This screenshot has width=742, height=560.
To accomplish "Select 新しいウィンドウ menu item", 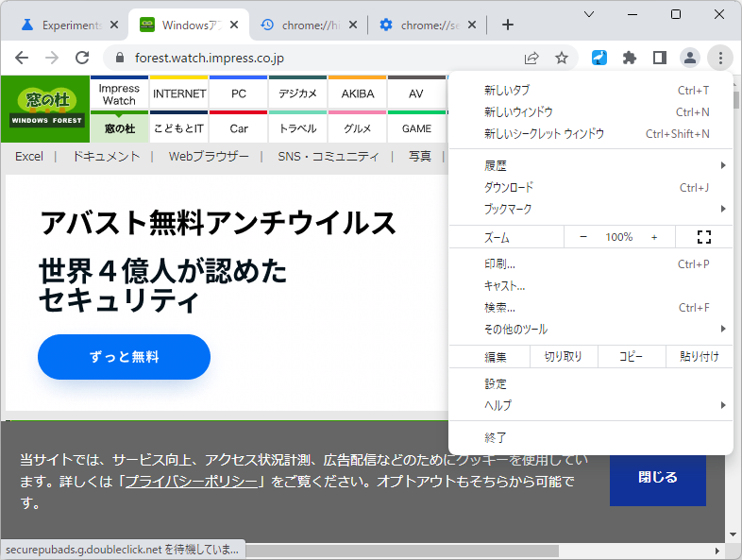I will coord(591,111).
